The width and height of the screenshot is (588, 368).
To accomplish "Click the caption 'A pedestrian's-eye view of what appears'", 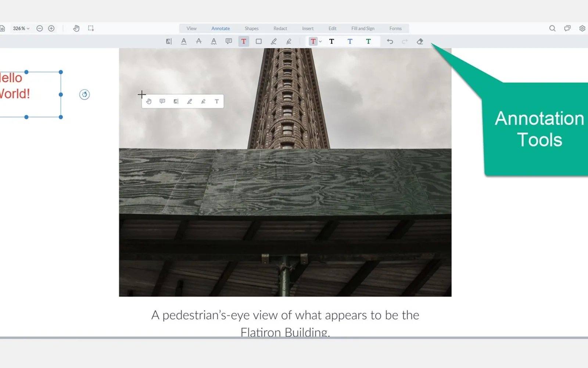I will coord(259,315).
